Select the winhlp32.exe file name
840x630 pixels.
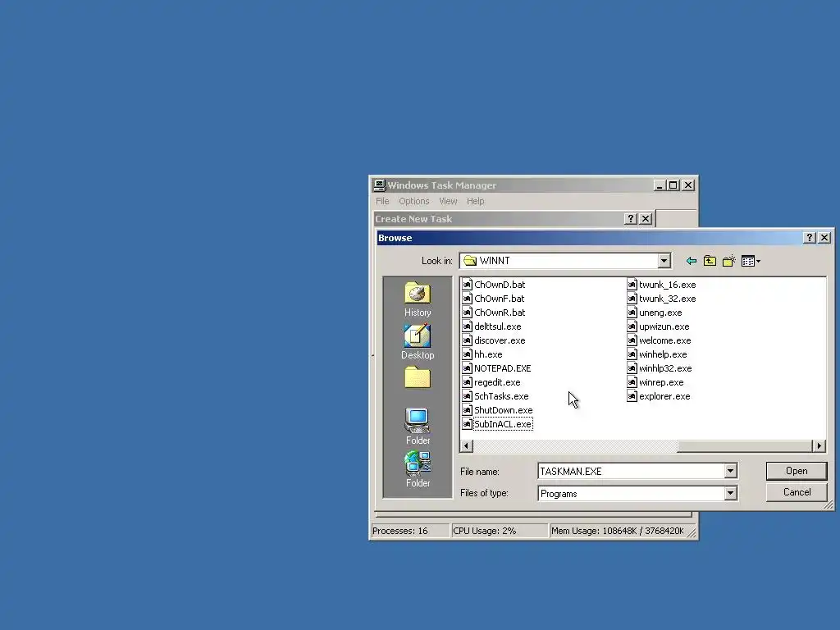[x=665, y=368]
